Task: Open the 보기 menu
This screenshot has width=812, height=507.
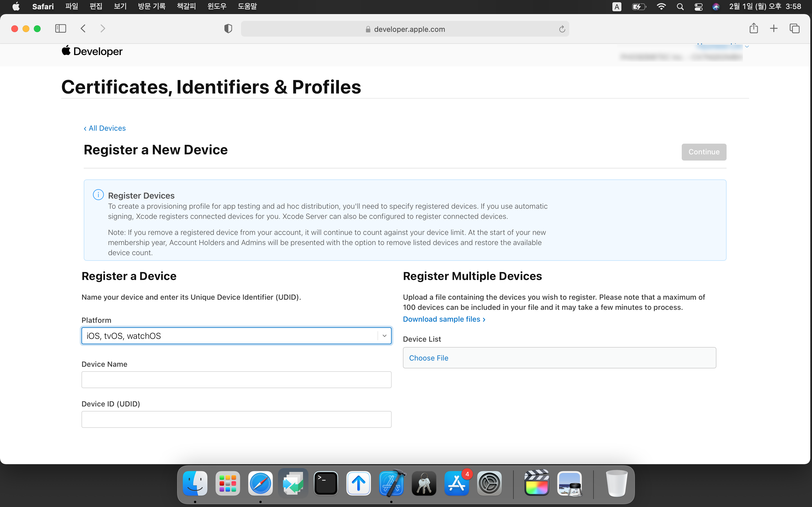Action: pyautogui.click(x=120, y=6)
